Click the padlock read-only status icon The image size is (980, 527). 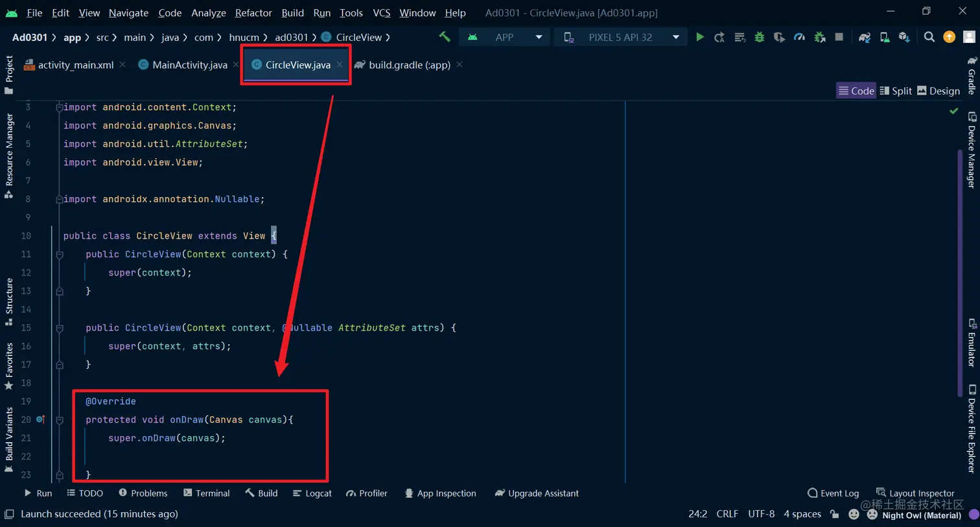click(835, 514)
